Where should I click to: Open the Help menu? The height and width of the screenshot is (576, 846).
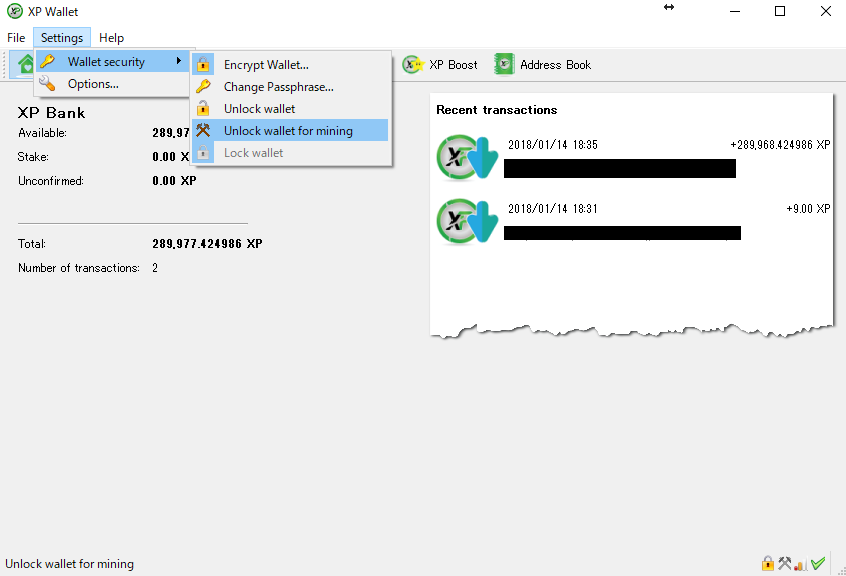click(x=111, y=38)
